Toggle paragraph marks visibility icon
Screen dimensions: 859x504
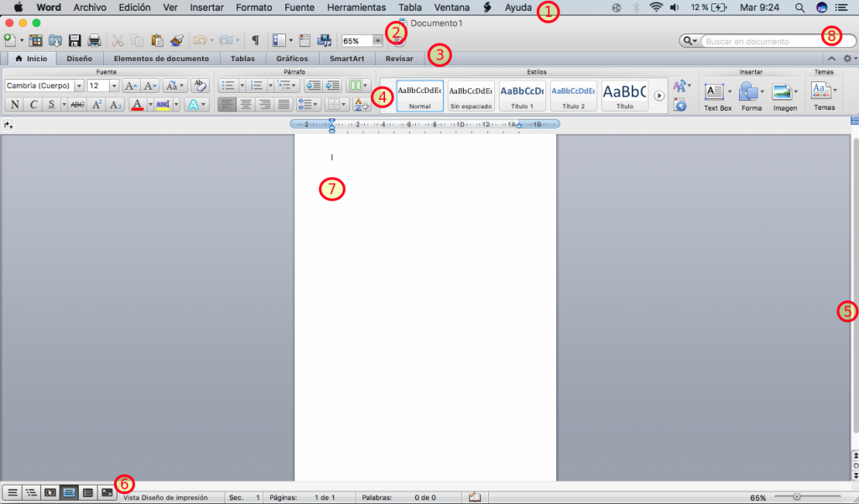click(254, 39)
